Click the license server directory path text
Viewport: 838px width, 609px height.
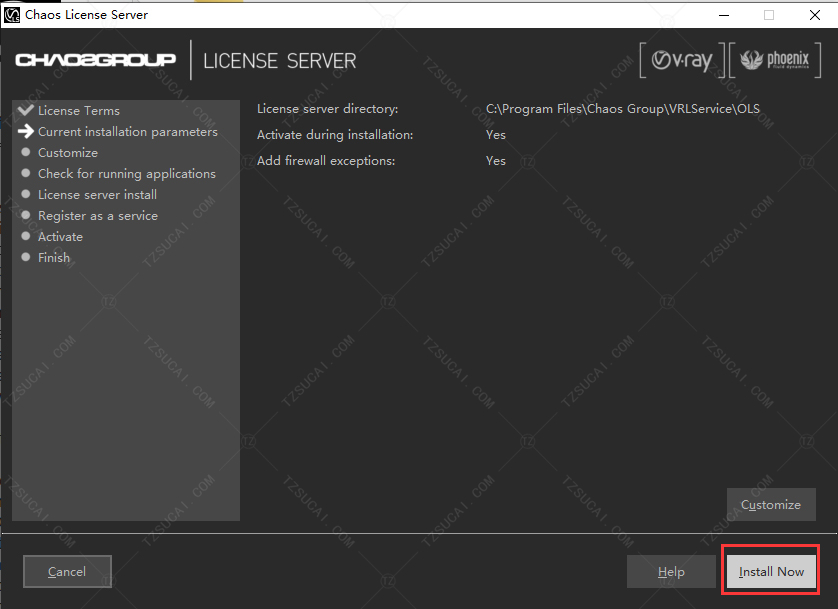(x=623, y=109)
